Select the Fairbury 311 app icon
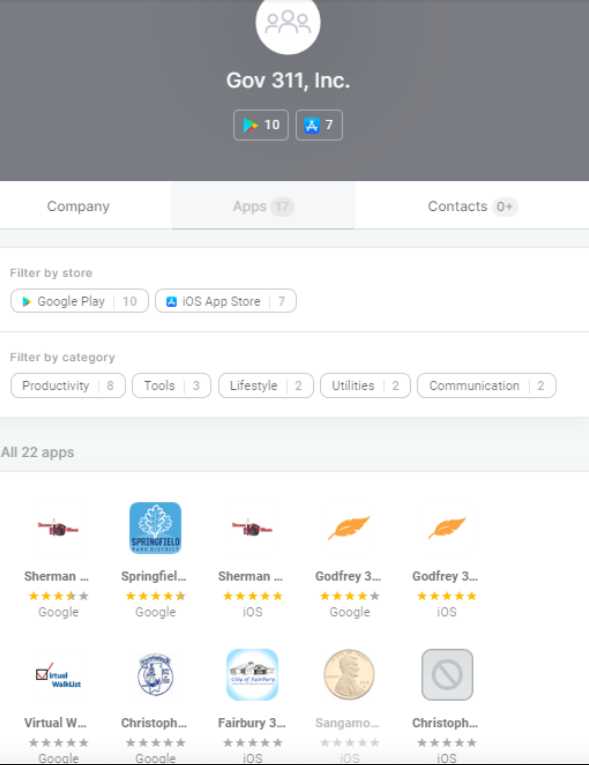 (252, 675)
